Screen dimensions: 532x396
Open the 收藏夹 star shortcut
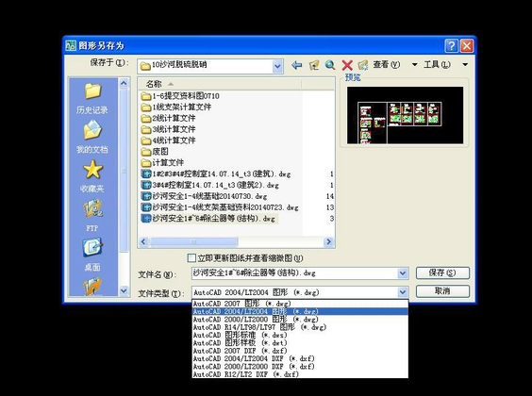coord(92,176)
